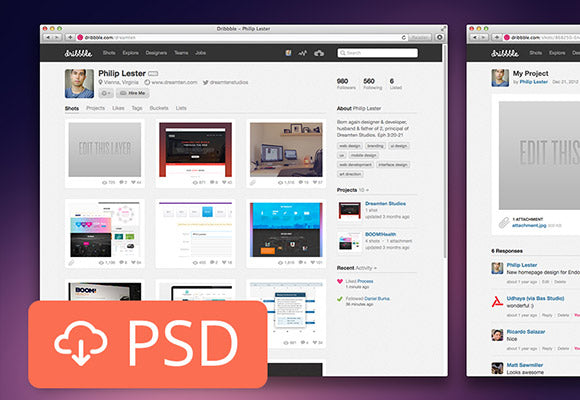The width and height of the screenshot is (580, 400).
Task: Switch to the Likes profile tab
Action: click(118, 108)
